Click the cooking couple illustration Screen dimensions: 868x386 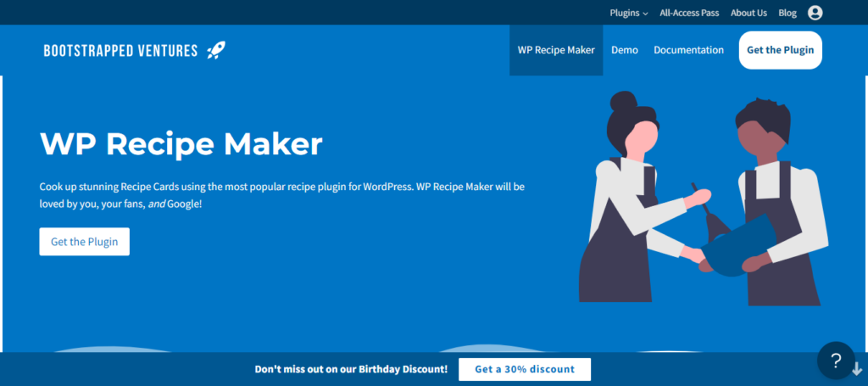coord(703,199)
